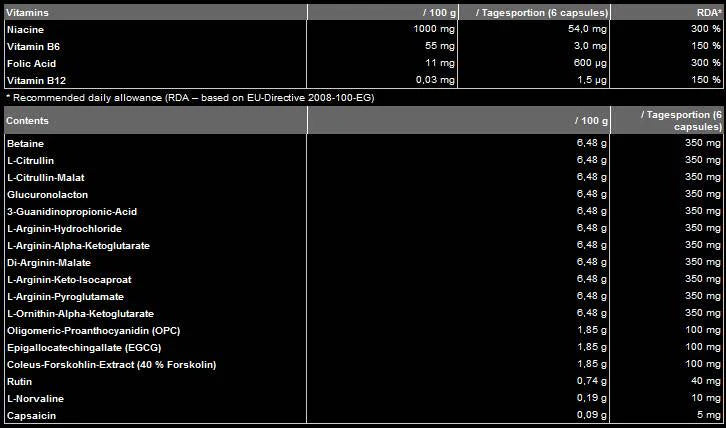Click the Glucuronolacton ingredient label
The width and height of the screenshot is (726, 428).
(47, 194)
